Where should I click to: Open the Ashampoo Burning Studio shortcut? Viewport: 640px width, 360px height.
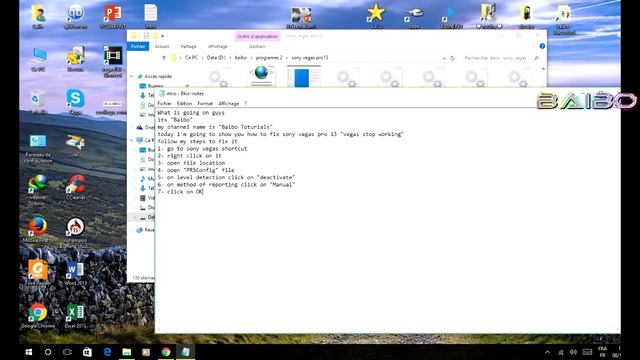coord(76,232)
